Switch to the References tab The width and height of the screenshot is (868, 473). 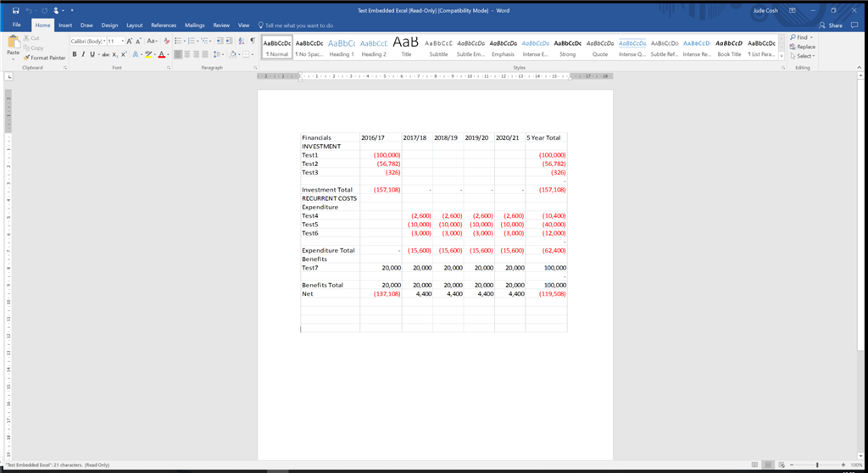164,25
